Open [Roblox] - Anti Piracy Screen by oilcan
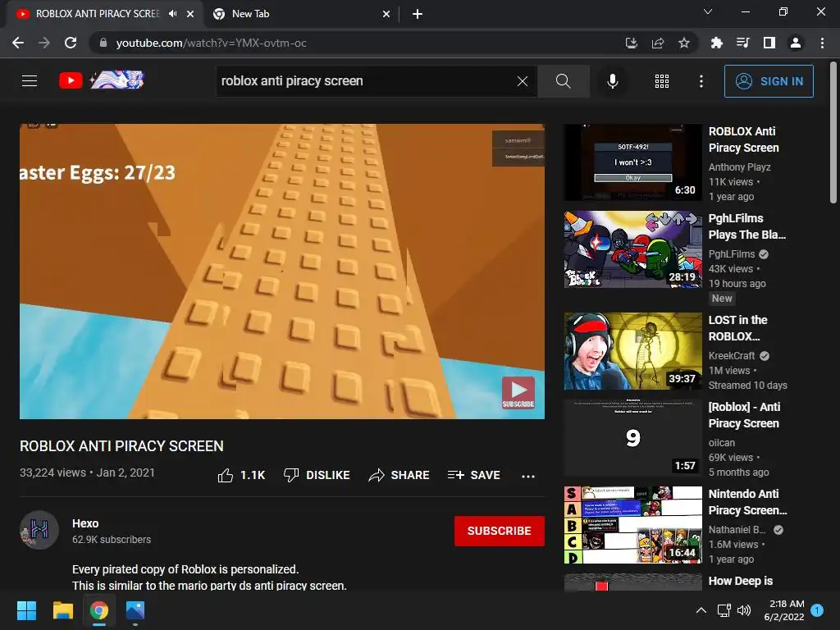 click(744, 415)
